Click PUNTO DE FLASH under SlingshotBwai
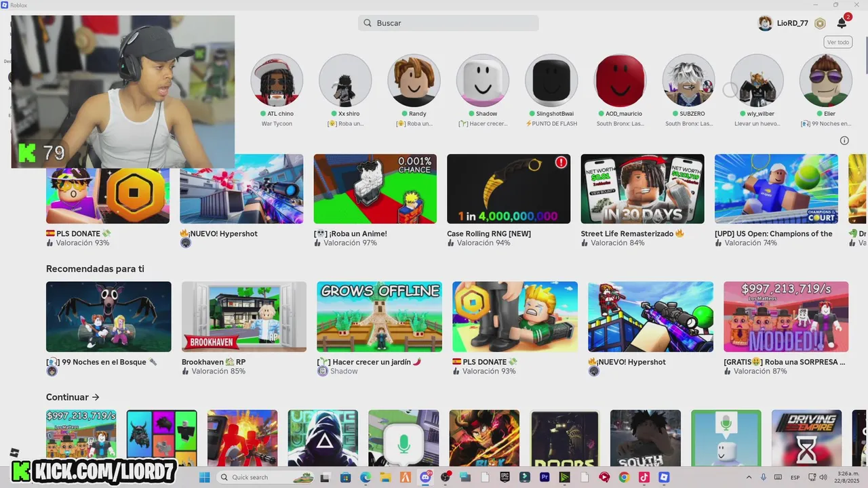This screenshot has width=868, height=488. (551, 123)
